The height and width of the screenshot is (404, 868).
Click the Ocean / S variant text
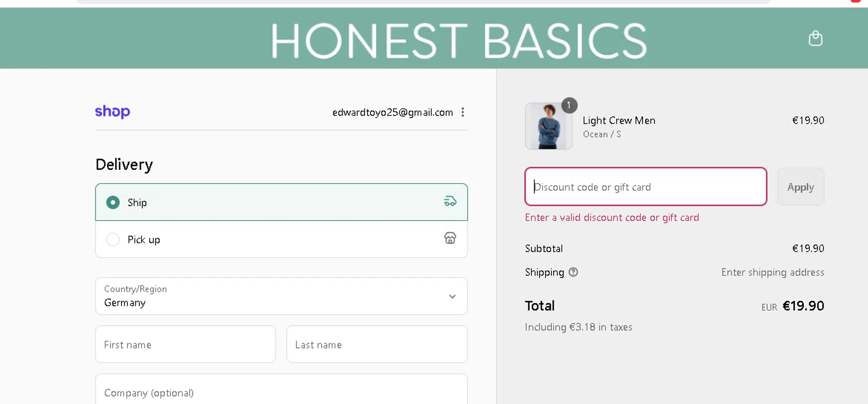pyautogui.click(x=602, y=134)
